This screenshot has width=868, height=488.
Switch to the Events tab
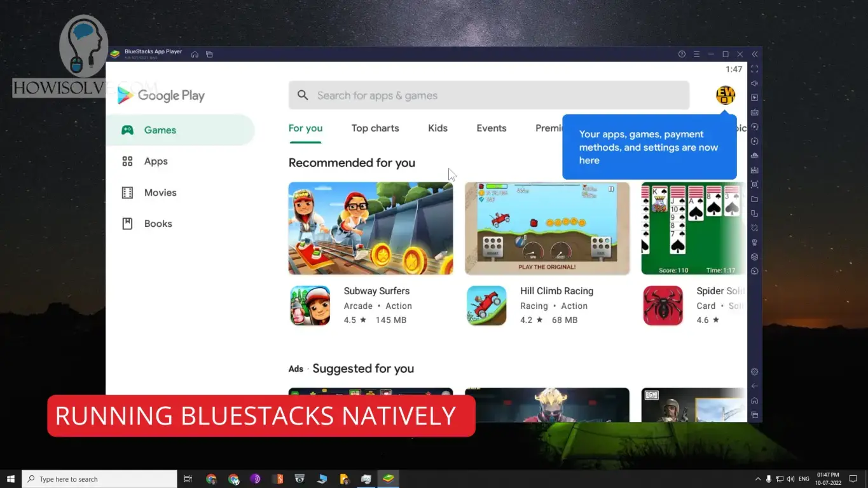492,128
